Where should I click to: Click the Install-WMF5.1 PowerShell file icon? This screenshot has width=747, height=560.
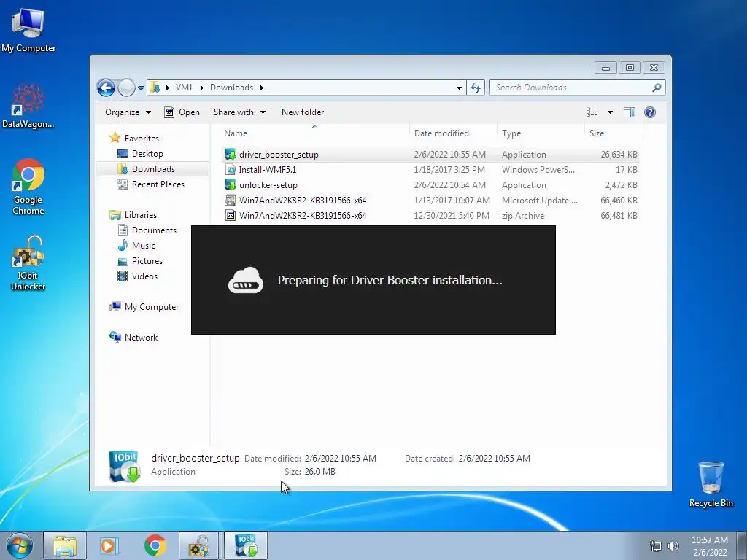tap(231, 169)
